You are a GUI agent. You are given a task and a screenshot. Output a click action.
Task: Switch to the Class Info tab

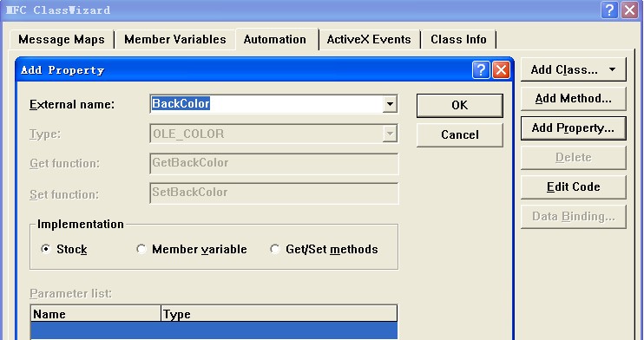(458, 39)
